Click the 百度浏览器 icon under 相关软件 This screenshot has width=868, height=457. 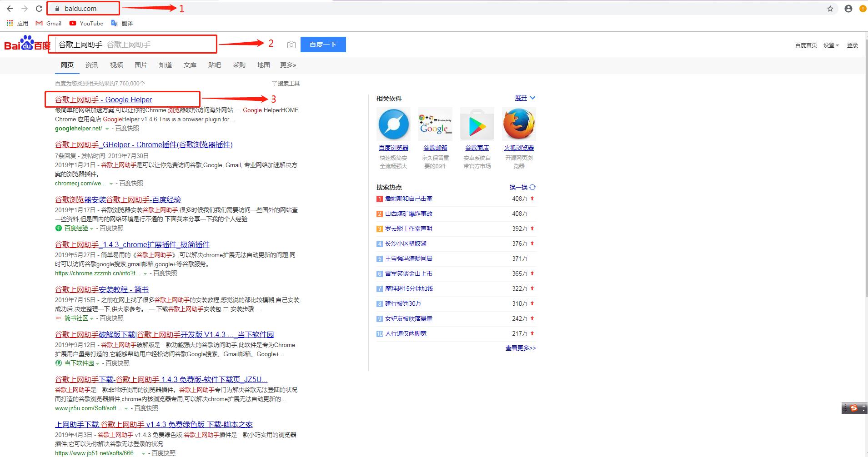pyautogui.click(x=393, y=124)
